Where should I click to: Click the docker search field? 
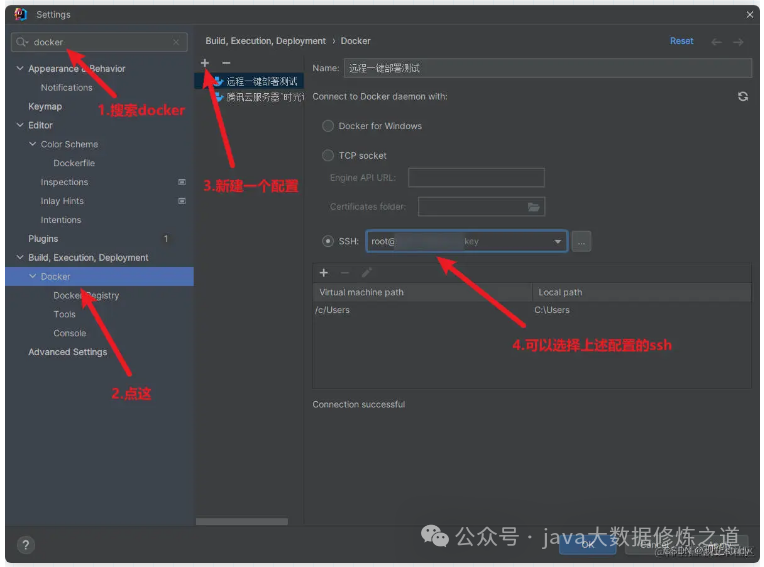(x=99, y=42)
